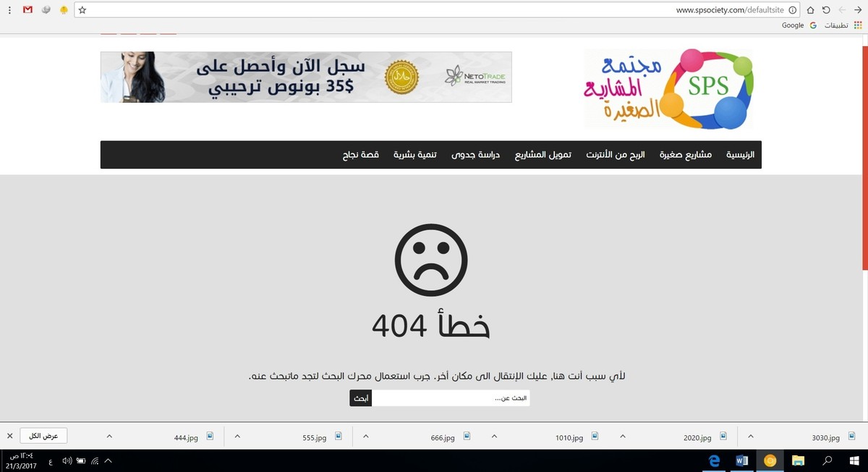The image size is (868, 472).
Task: Click the gray globe extension icon
Action: coord(46,10)
